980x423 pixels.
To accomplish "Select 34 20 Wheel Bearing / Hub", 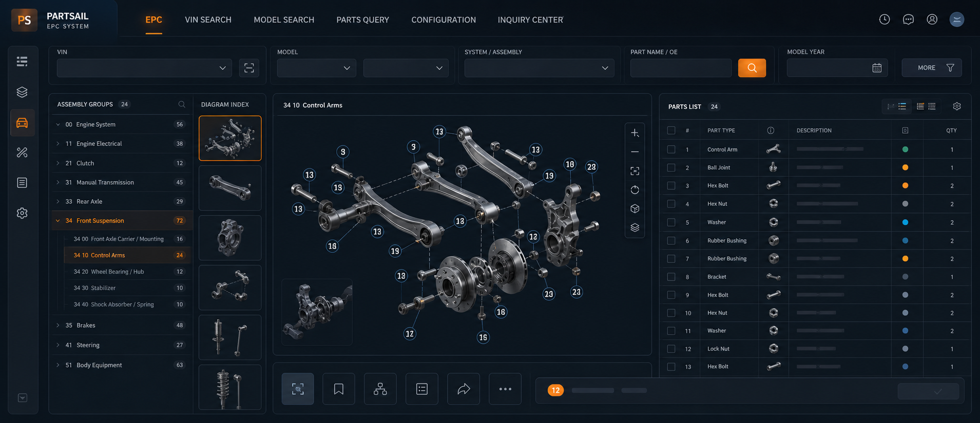I will pyautogui.click(x=127, y=272).
